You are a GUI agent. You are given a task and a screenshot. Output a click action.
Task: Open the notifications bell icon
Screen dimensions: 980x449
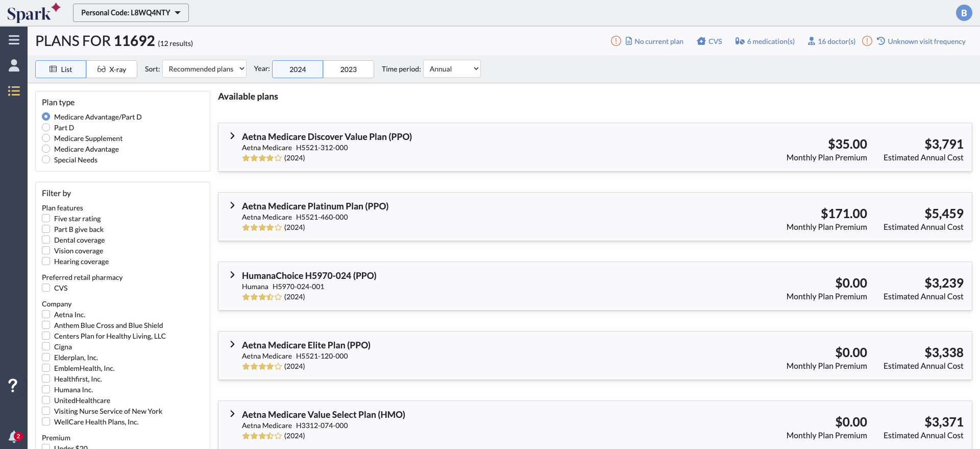pos(14,437)
